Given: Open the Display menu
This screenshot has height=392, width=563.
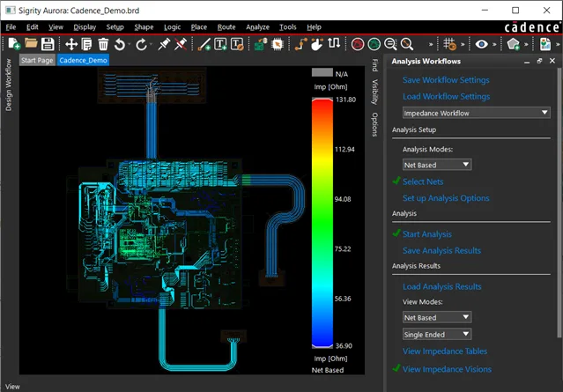Looking at the screenshot, I should (x=85, y=27).
